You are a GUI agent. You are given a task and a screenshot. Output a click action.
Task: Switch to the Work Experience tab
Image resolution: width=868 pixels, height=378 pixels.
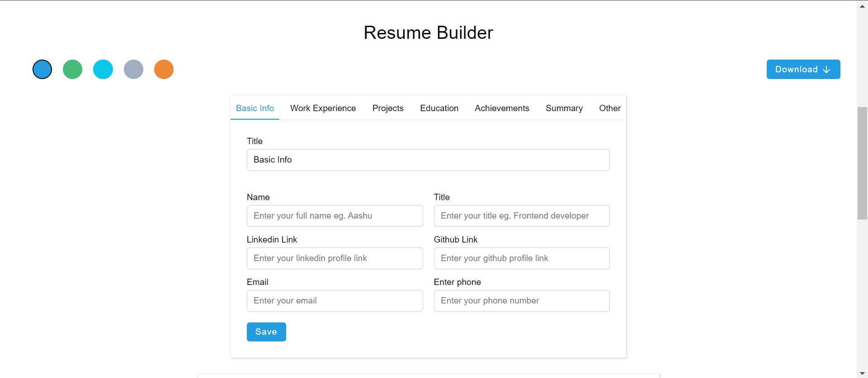[323, 108]
